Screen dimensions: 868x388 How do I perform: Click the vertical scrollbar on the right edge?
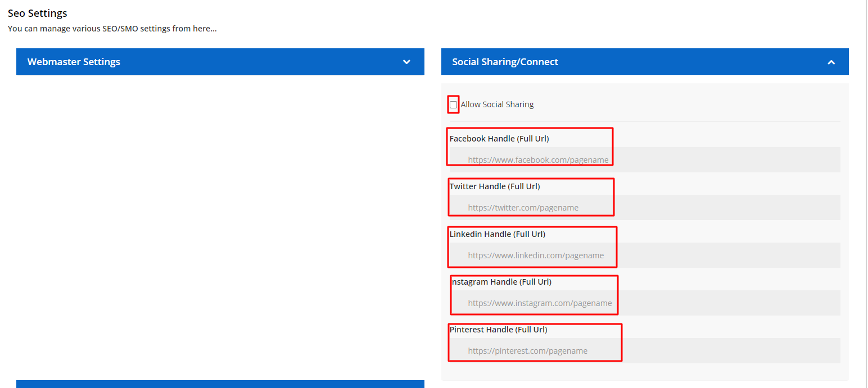[866, 194]
